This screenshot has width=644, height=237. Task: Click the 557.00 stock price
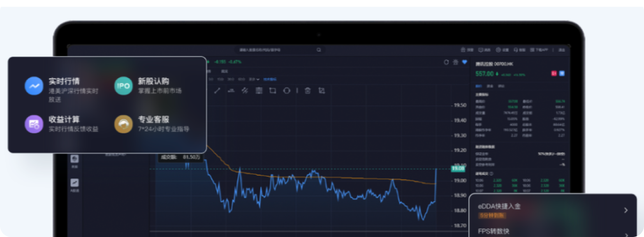484,74
